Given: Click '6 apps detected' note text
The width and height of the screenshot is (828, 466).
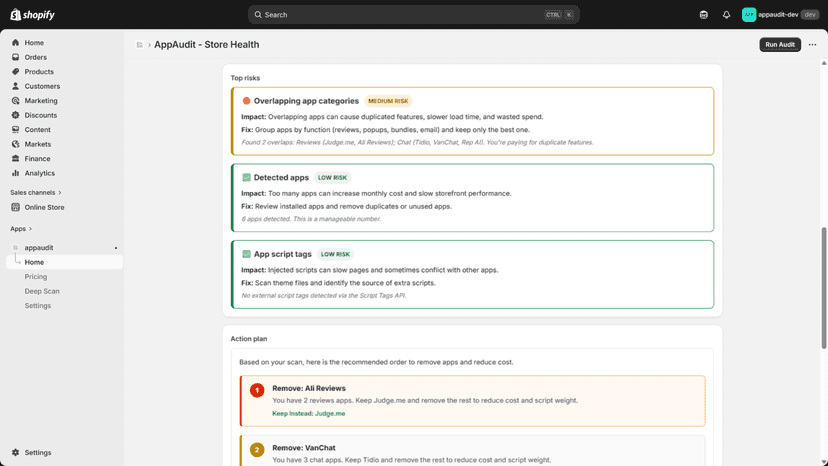Looking at the screenshot, I should pyautogui.click(x=311, y=219).
